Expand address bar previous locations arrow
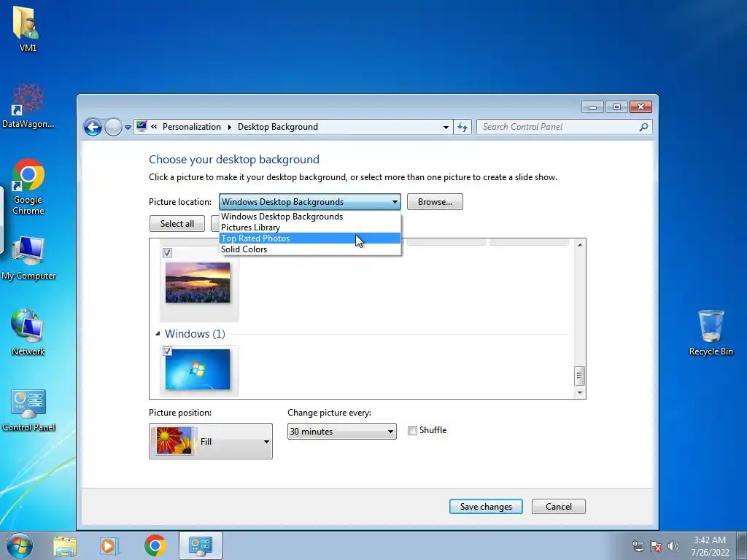 pyautogui.click(x=446, y=127)
